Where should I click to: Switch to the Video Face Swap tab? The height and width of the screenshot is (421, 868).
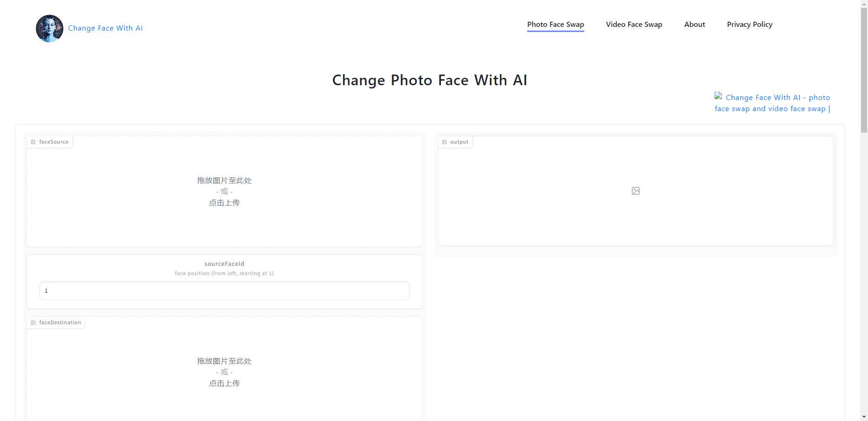tap(634, 24)
